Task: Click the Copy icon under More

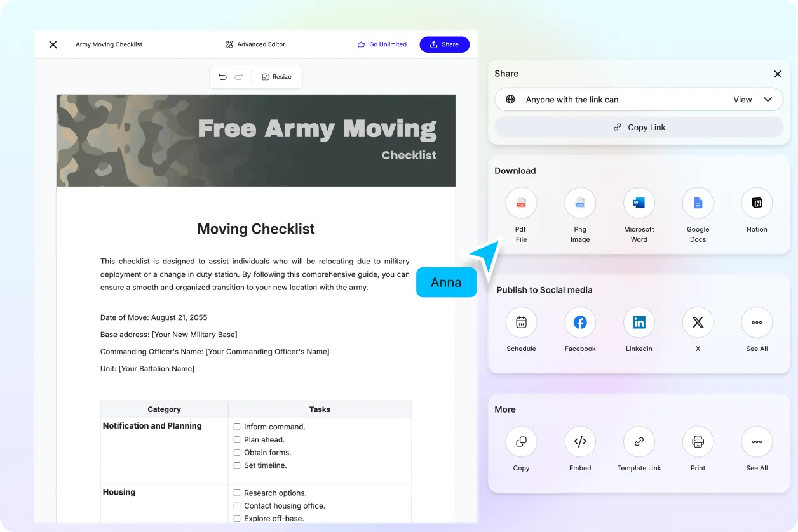Action: [x=521, y=442]
